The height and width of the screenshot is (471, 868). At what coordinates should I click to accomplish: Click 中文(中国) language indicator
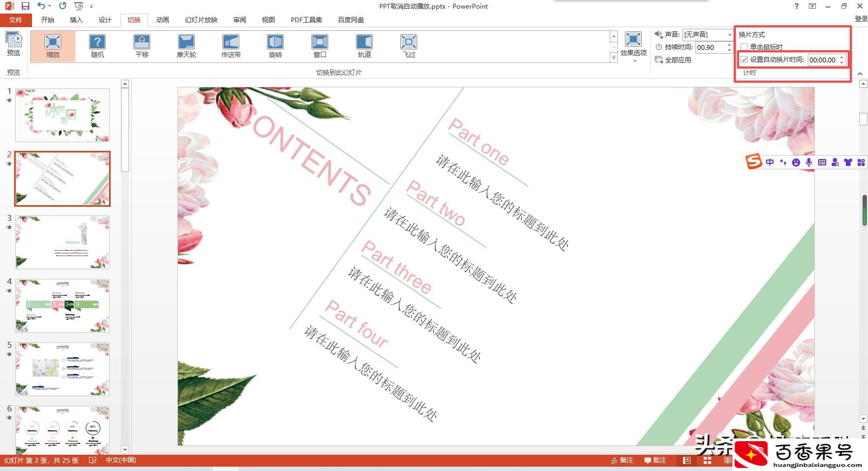[121, 460]
